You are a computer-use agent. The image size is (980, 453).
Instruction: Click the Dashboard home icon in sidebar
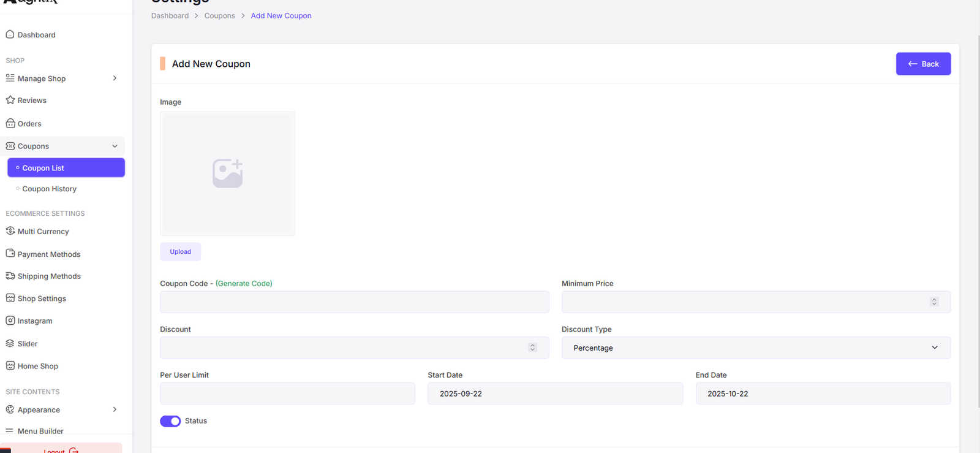[10, 34]
